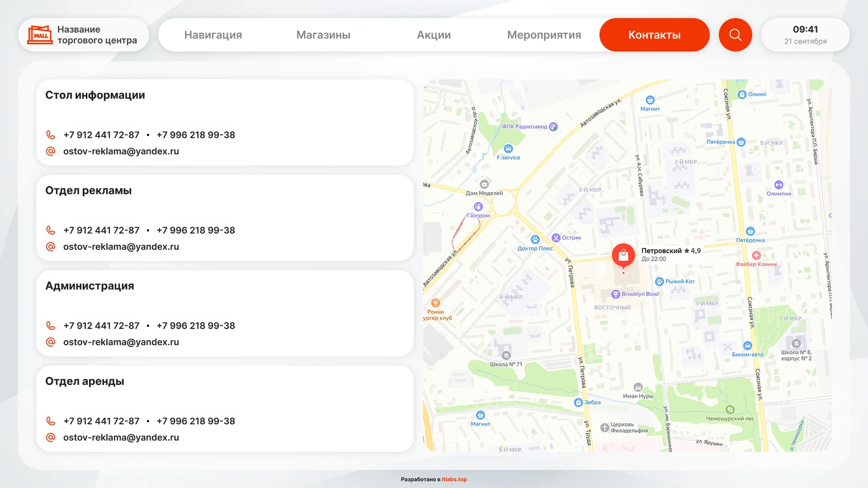Click the F-service car marker
This screenshot has height=488, width=868.
[x=508, y=149]
